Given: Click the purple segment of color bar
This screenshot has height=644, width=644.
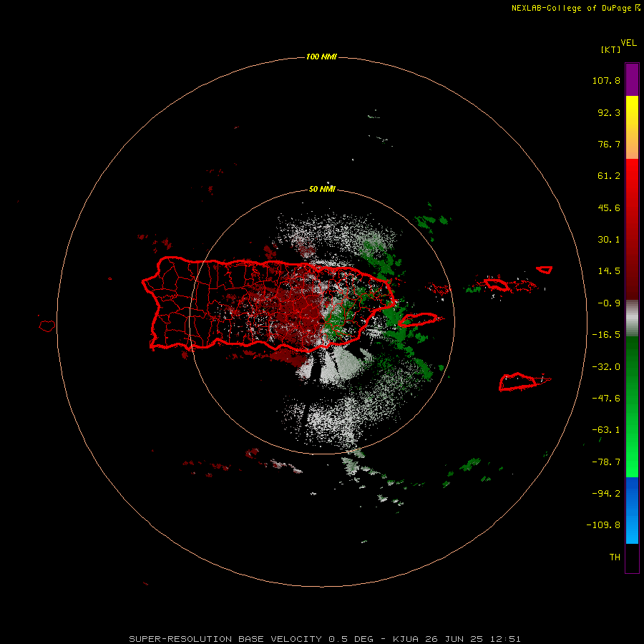Looking at the screenshot, I should pyautogui.click(x=632, y=79).
